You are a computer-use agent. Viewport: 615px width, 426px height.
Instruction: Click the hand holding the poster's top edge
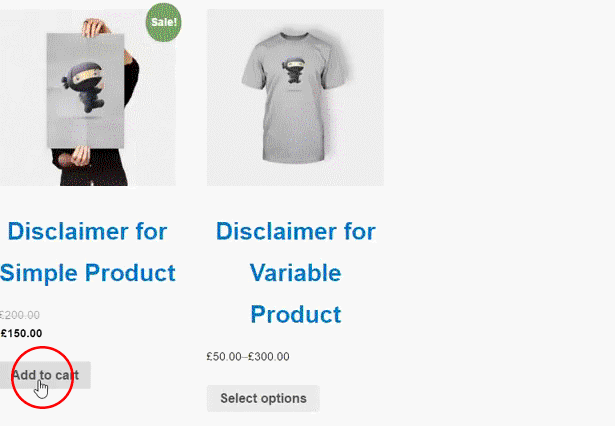[x=95, y=27]
